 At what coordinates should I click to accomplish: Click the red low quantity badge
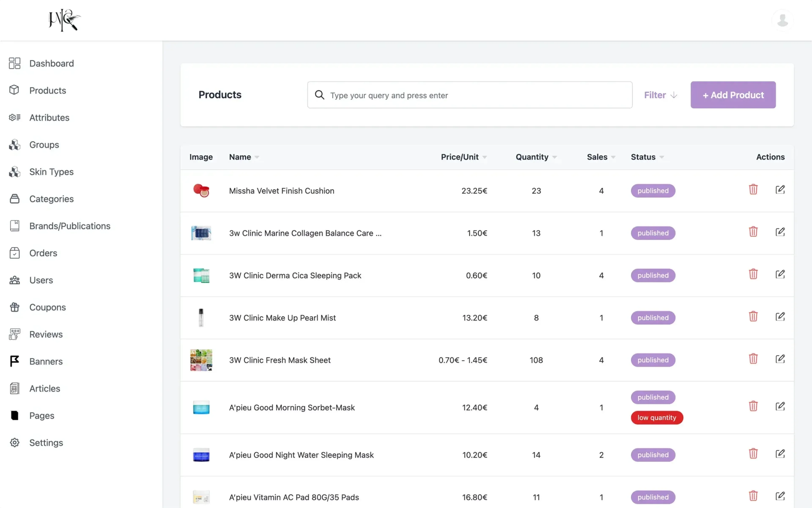tap(657, 418)
